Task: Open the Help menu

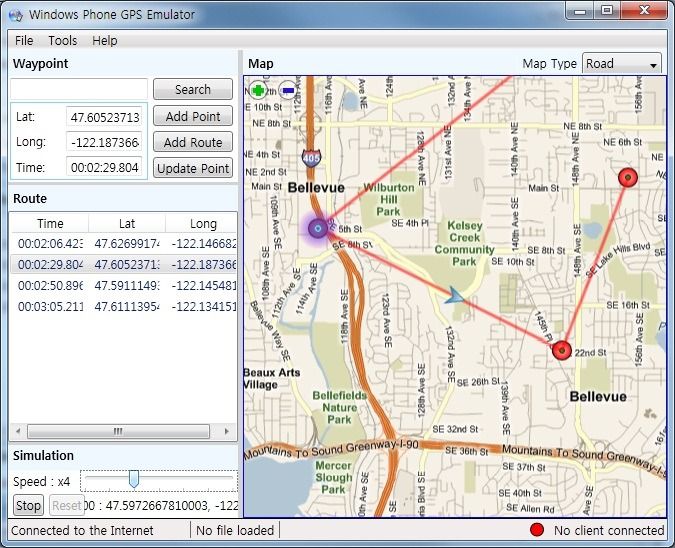Action: 105,40
